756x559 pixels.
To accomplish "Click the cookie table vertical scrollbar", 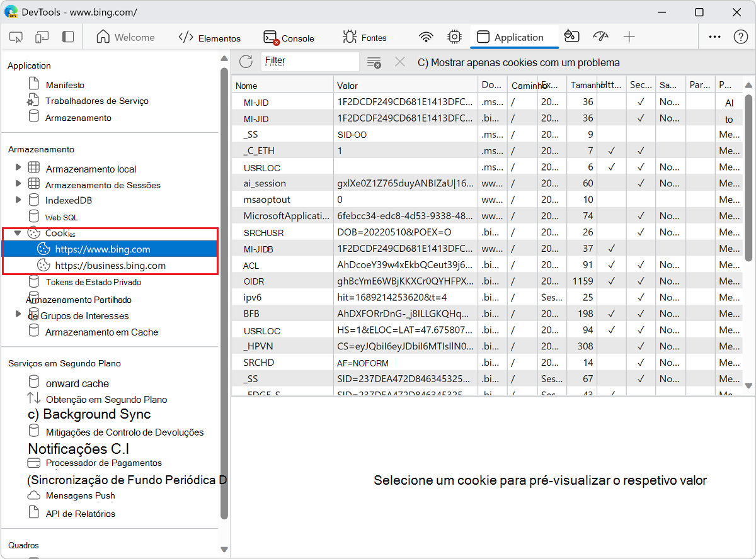I will point(748,176).
